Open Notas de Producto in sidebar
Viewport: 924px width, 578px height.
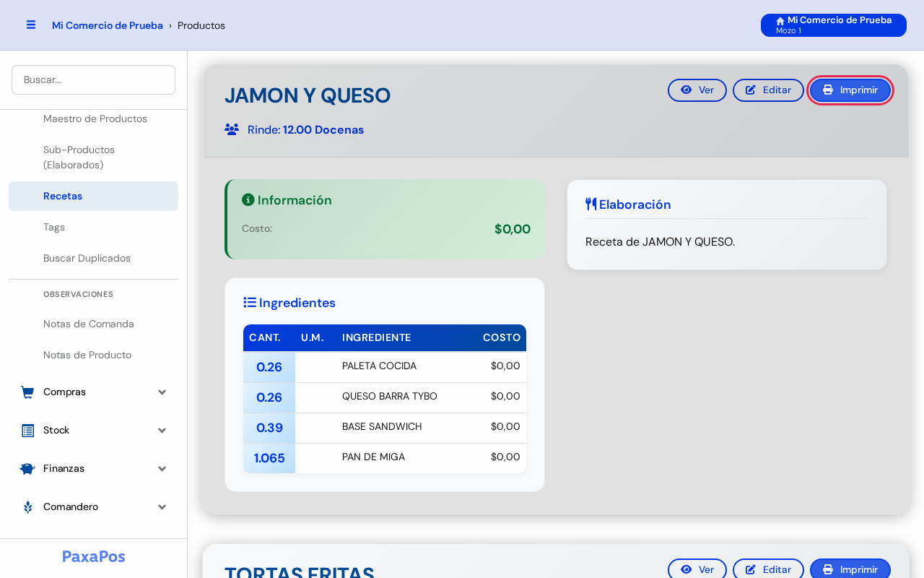point(93,355)
